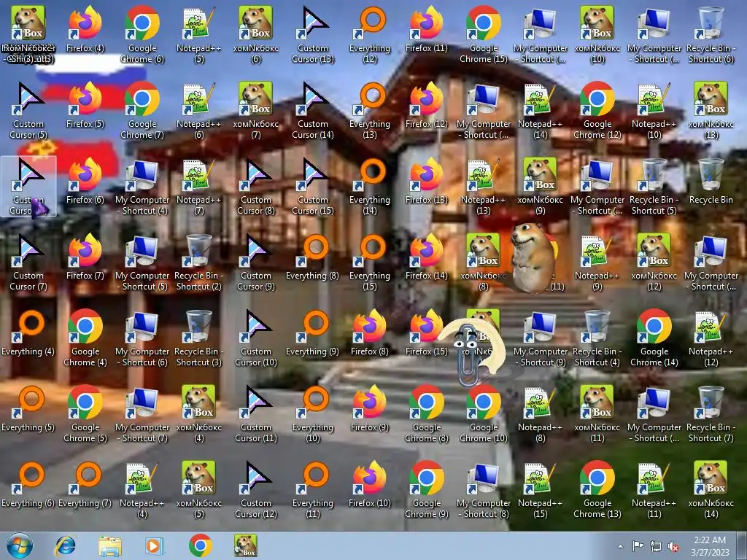Select the Everything (14) icon
This screenshot has height=560, width=747.
[x=370, y=186]
